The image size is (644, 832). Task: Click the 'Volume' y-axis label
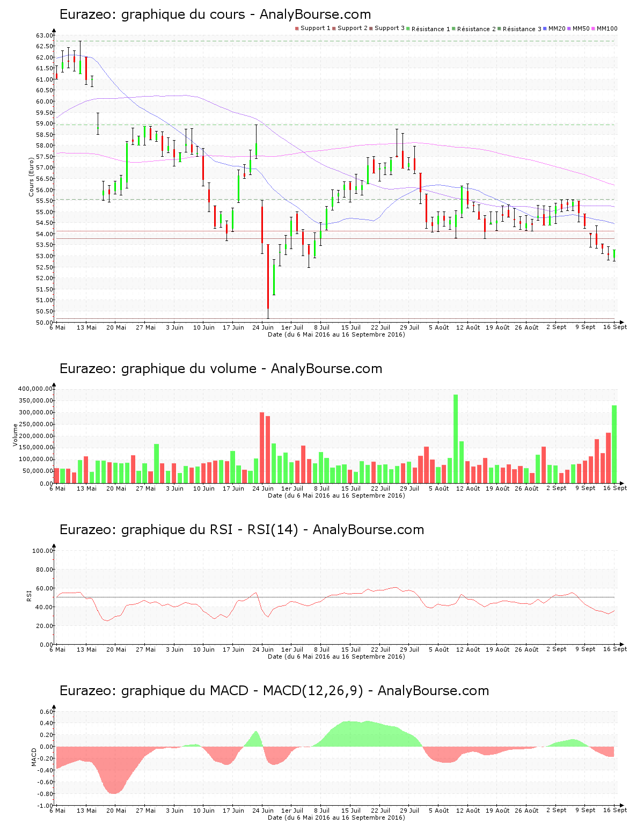pyautogui.click(x=15, y=435)
